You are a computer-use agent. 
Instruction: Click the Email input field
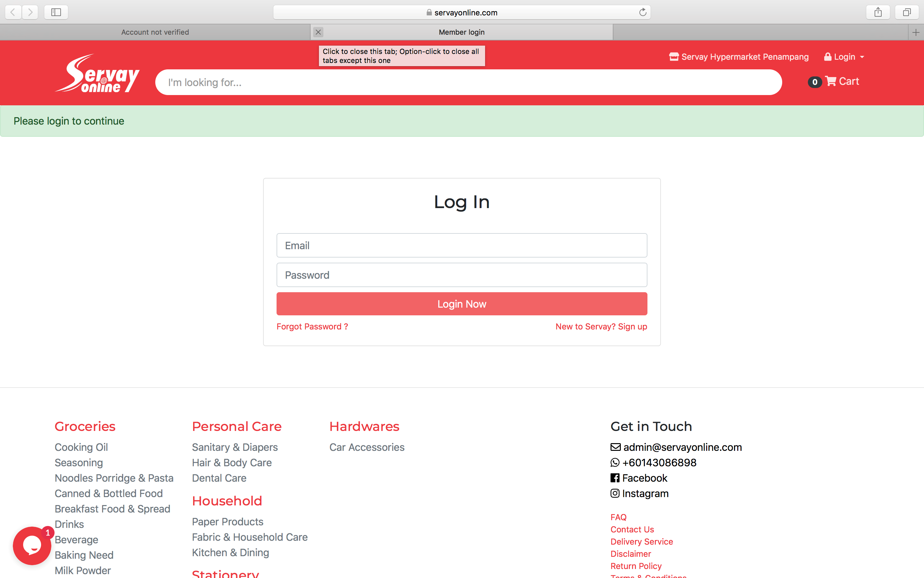[x=462, y=245]
